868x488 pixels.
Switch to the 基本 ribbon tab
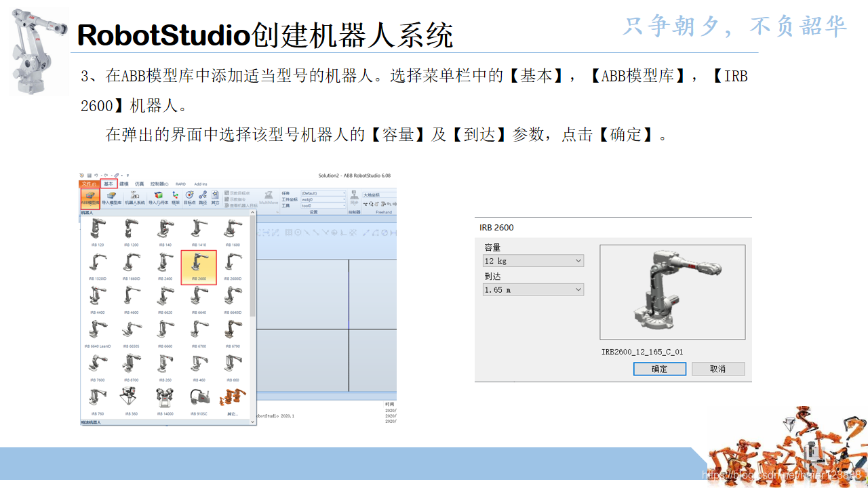[x=108, y=184]
